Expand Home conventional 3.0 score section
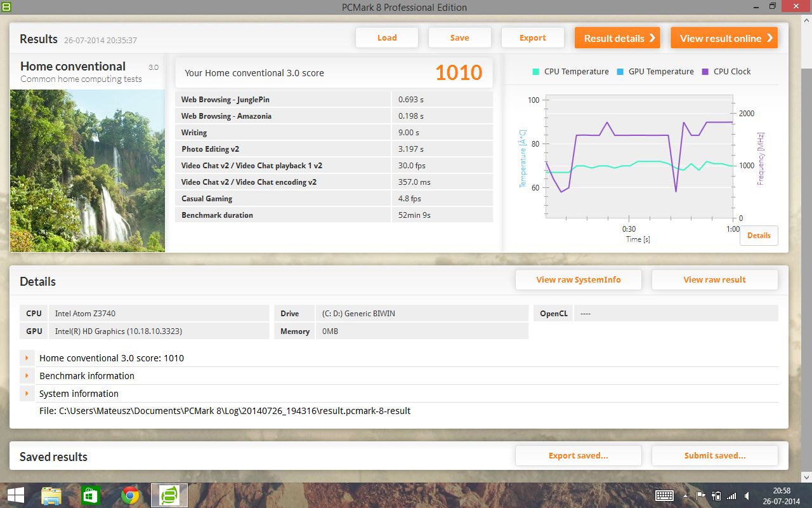The width and height of the screenshot is (812, 508). point(27,358)
